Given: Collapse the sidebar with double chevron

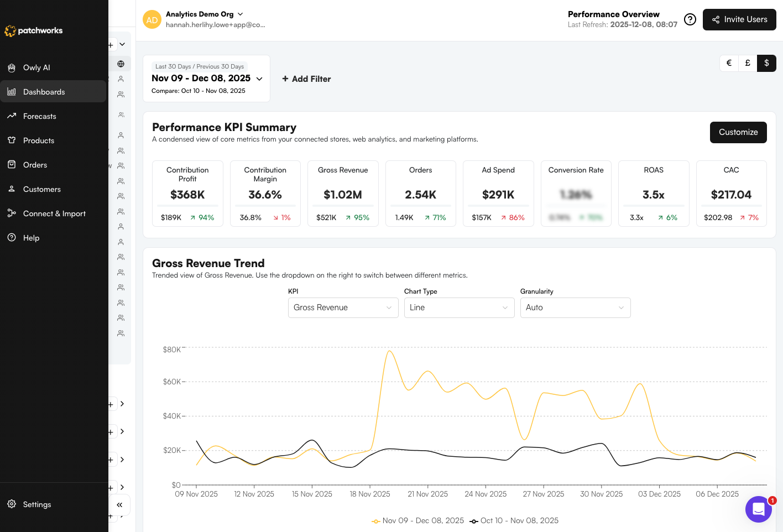Looking at the screenshot, I should pos(119,504).
